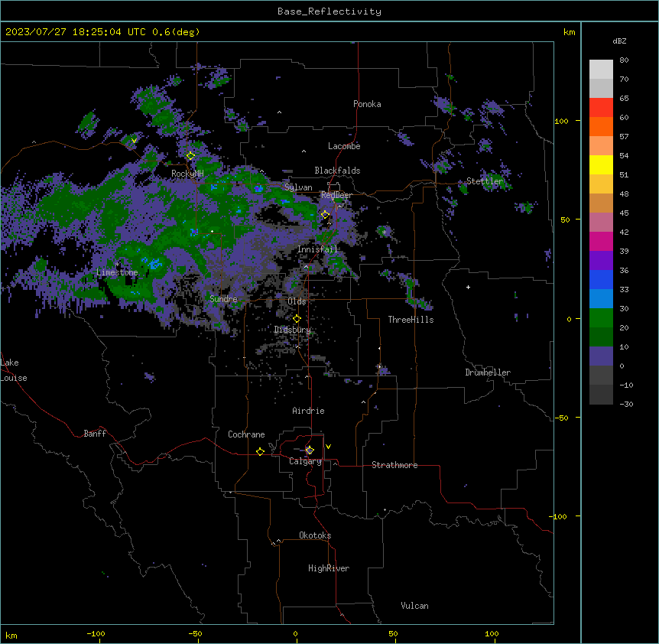Click the yellow V marker east of Calgary
The height and width of the screenshot is (644, 659).
[x=328, y=447]
